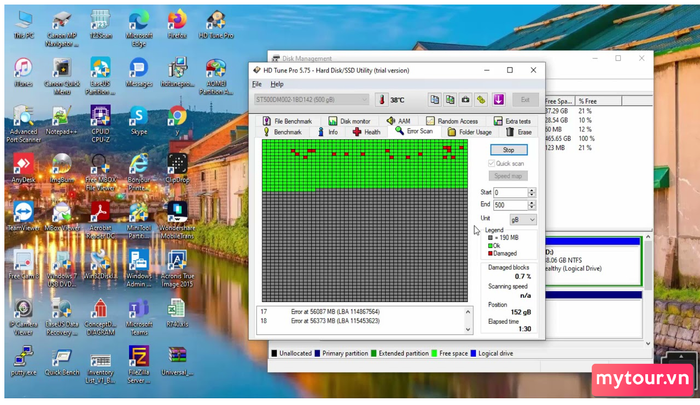The height and width of the screenshot is (405, 700).
Task: Open the Unit gB dropdown
Action: [x=523, y=219]
